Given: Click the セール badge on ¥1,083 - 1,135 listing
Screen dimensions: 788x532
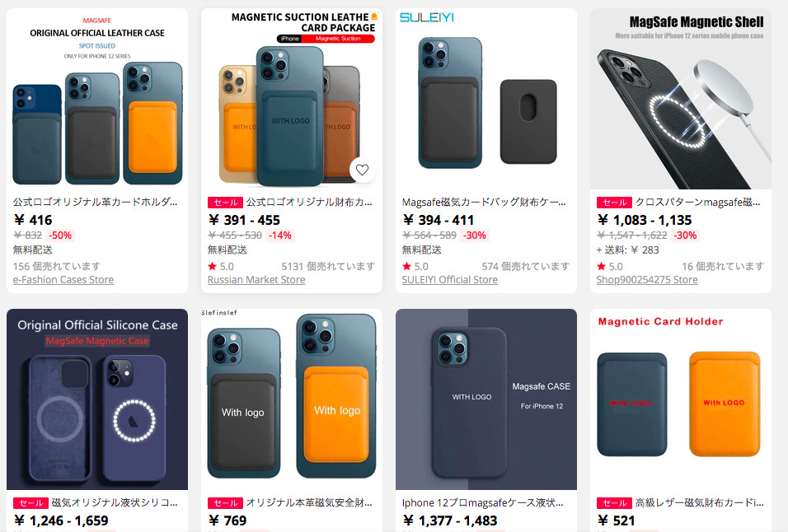Looking at the screenshot, I should click(614, 203).
